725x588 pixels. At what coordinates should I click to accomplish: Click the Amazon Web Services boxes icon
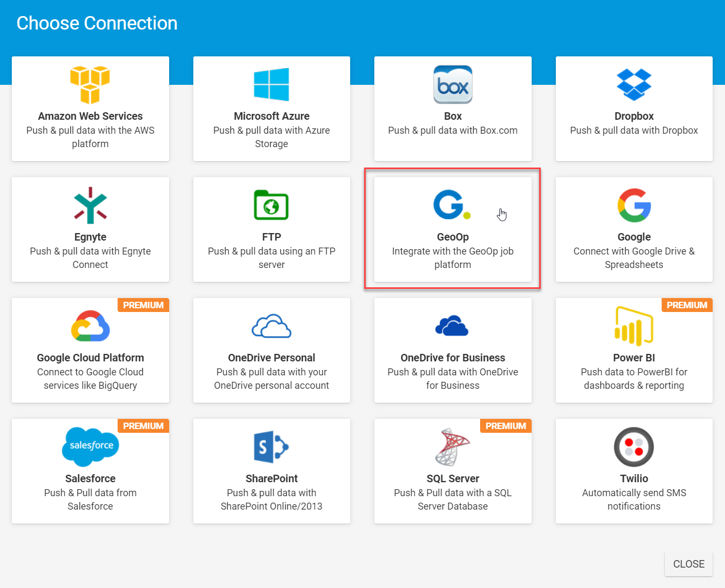[90, 85]
